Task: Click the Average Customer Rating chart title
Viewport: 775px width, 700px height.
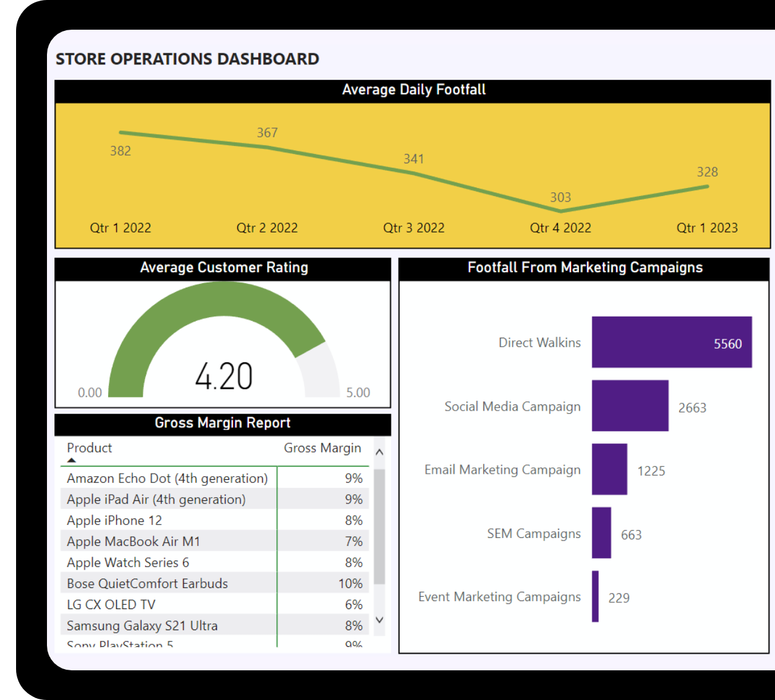Action: (x=224, y=267)
